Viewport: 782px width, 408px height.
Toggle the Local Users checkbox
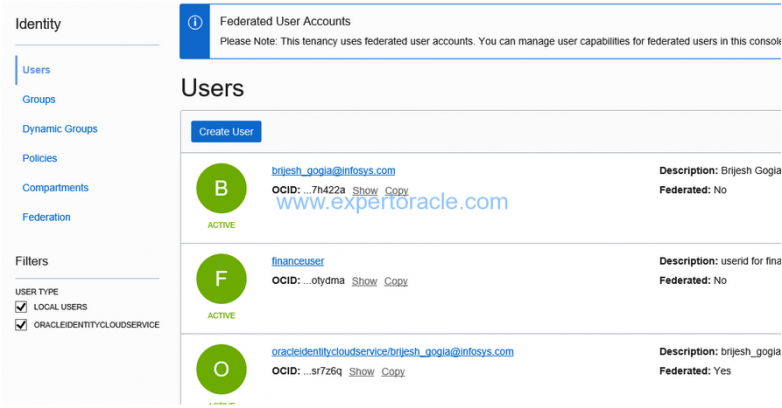21,307
